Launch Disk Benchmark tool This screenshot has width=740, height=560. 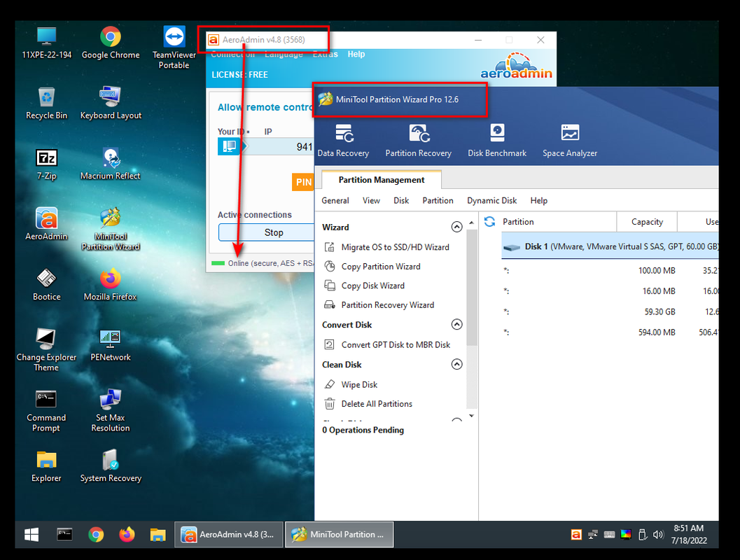click(497, 141)
